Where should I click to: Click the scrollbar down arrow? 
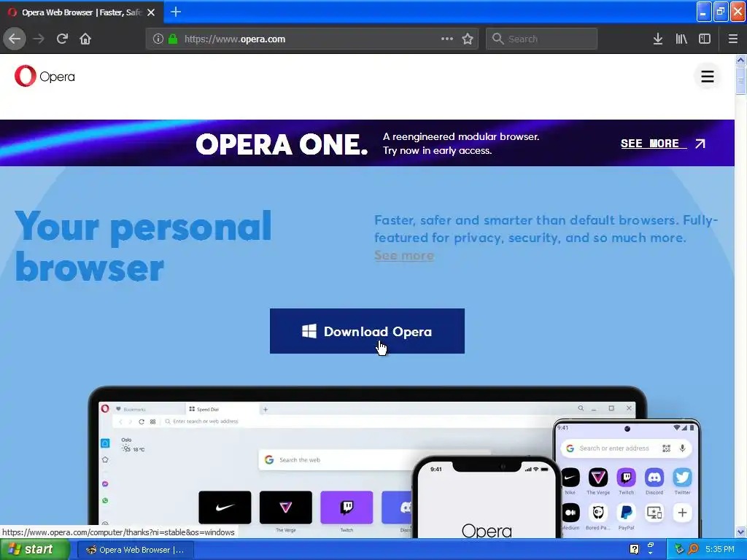[x=740, y=532]
